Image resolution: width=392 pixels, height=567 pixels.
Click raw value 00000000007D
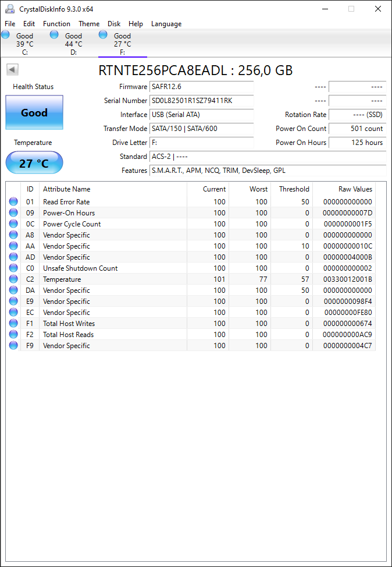(x=348, y=212)
